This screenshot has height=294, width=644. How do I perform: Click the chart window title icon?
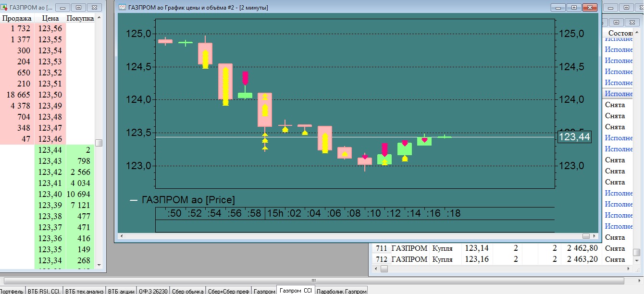coord(123,8)
